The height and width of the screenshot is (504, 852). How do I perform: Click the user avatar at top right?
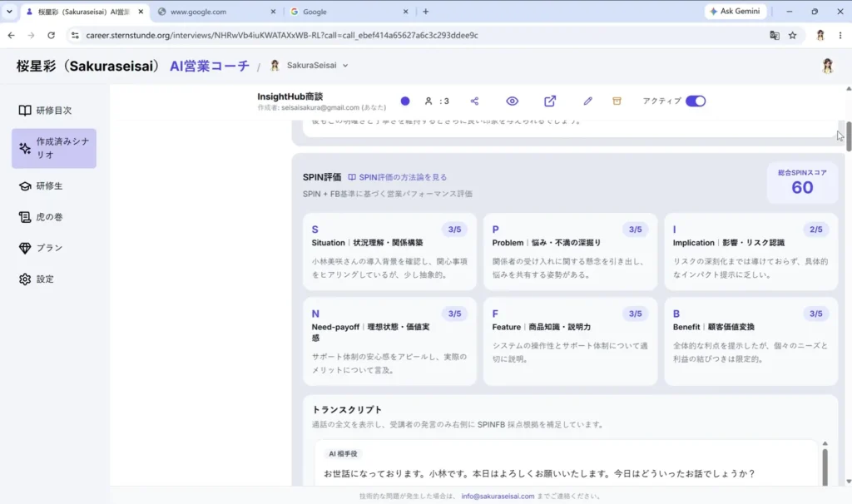coord(828,66)
